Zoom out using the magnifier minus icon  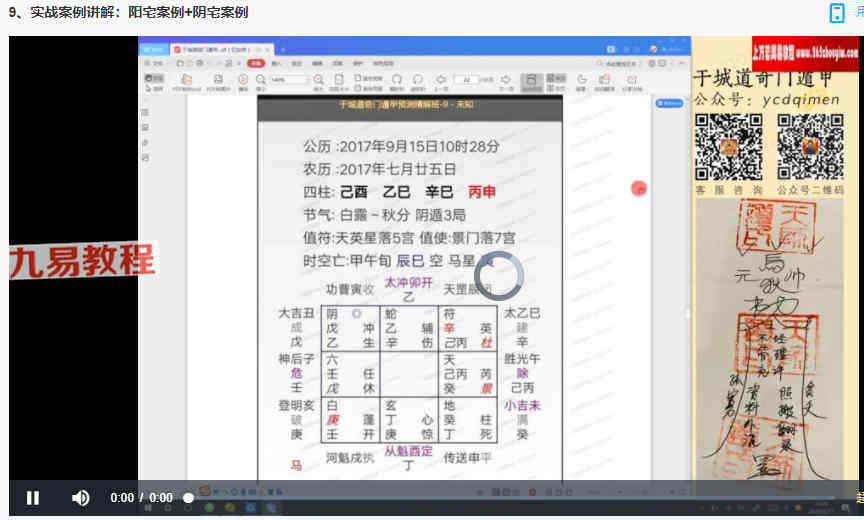(x=261, y=80)
